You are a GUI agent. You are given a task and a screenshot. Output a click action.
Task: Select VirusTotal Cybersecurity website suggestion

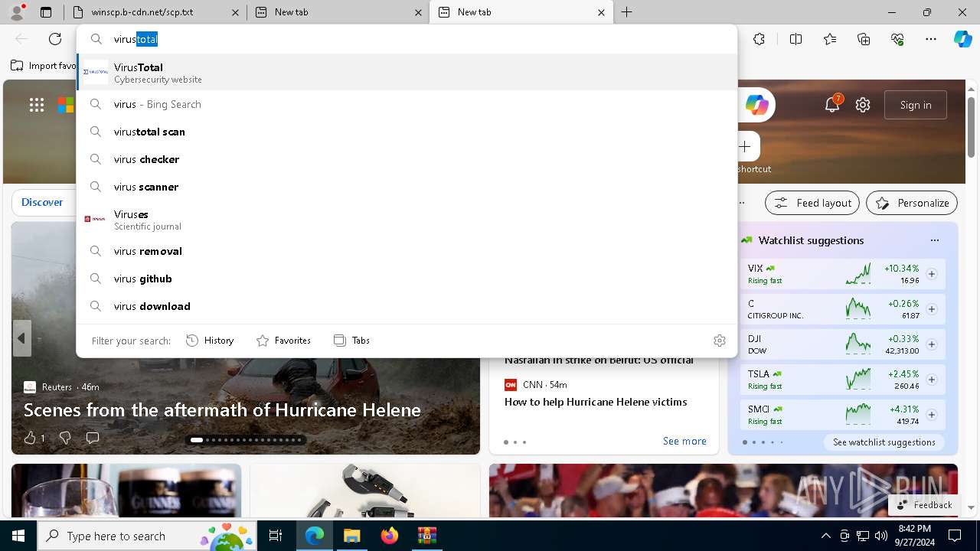[x=407, y=73]
